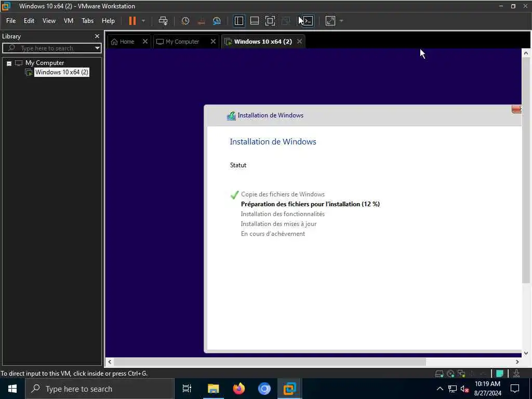Open the Windows Start button
This screenshot has width=532, height=399.
pyautogui.click(x=12, y=389)
